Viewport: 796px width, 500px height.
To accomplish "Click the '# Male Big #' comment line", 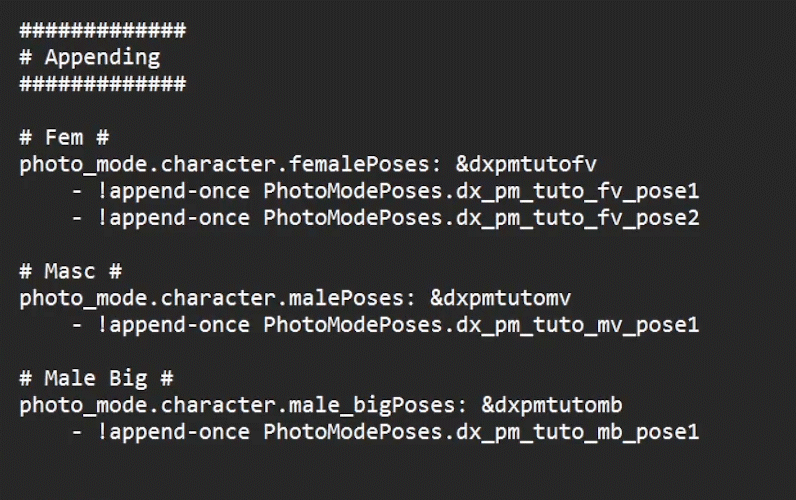I will (96, 378).
